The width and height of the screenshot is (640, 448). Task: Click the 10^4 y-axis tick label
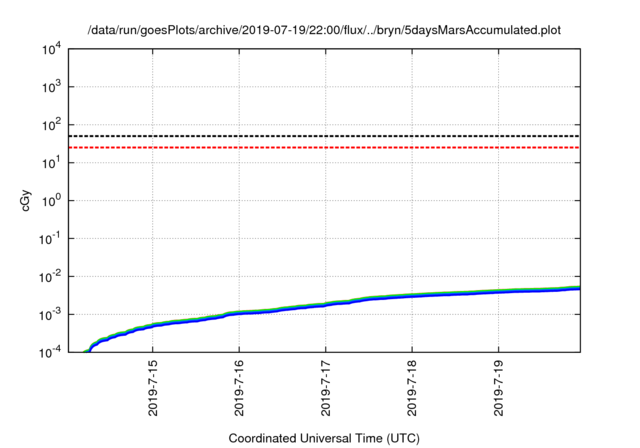click(51, 49)
